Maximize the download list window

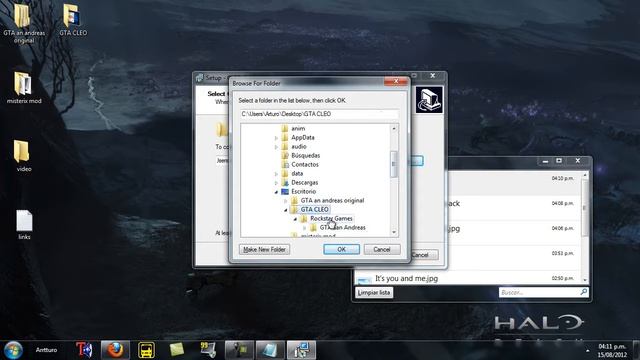(559, 161)
